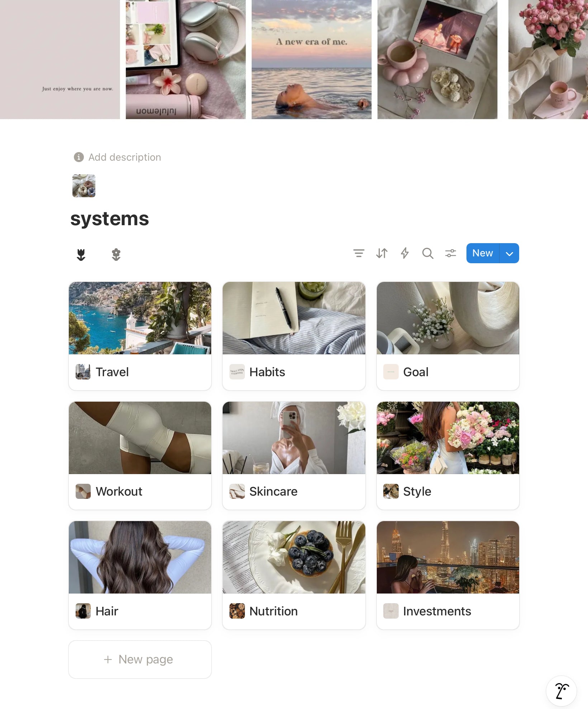Click the sort arrows icon
Image resolution: width=588 pixels, height=709 pixels.
pyautogui.click(x=382, y=253)
